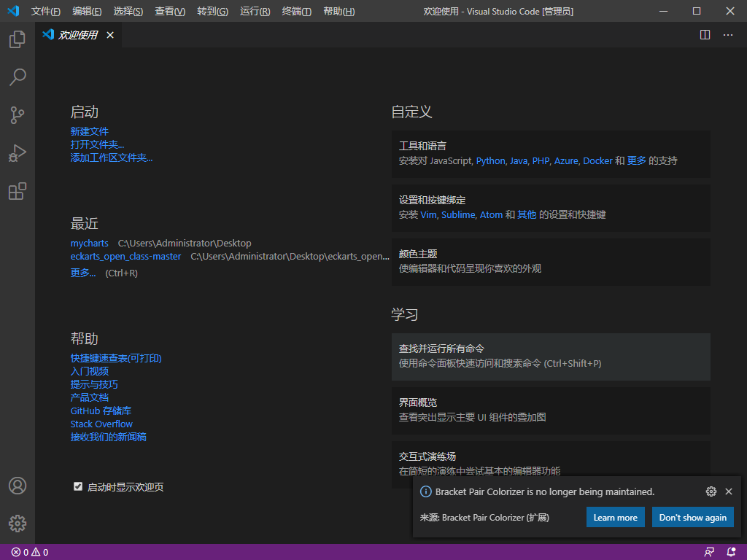Open the Run and Debug view
Image resolution: width=747 pixels, height=560 pixels.
[18, 153]
